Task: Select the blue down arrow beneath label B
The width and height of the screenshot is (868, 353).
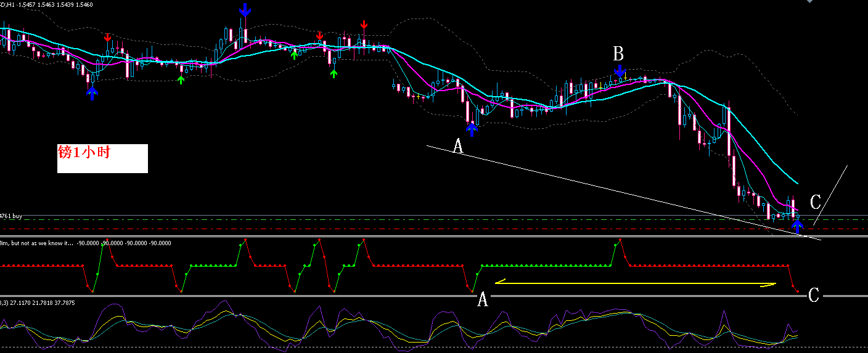Action: tap(620, 71)
